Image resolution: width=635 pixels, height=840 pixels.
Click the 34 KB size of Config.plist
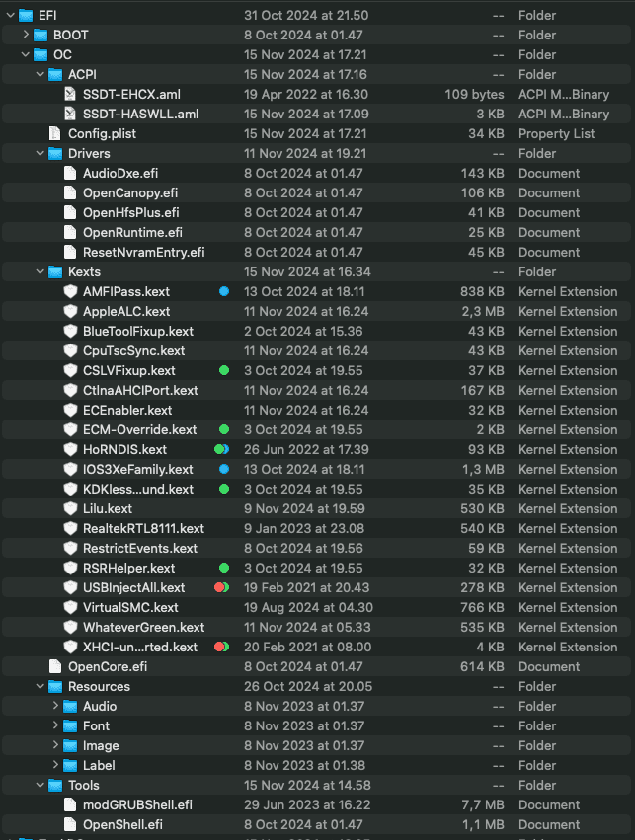click(x=486, y=134)
